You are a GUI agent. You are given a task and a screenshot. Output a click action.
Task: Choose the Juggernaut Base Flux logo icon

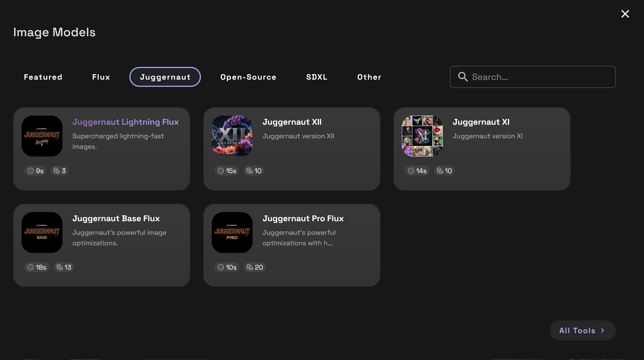click(x=42, y=233)
